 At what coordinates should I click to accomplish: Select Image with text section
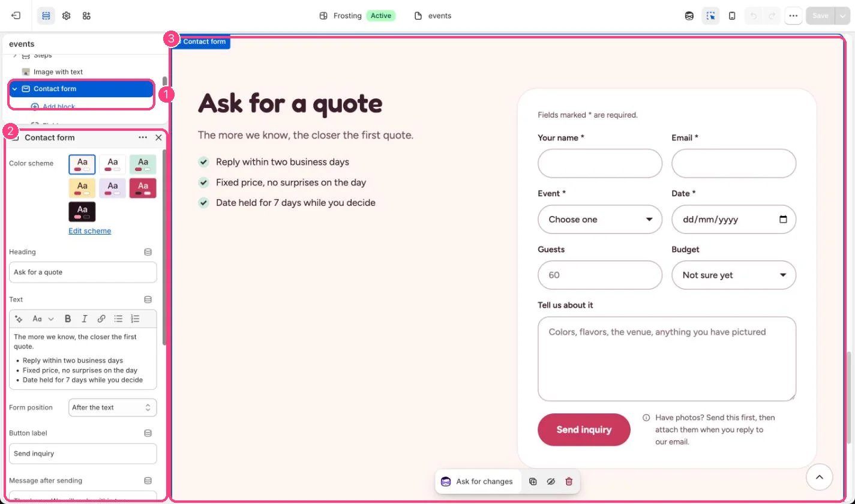58,72
